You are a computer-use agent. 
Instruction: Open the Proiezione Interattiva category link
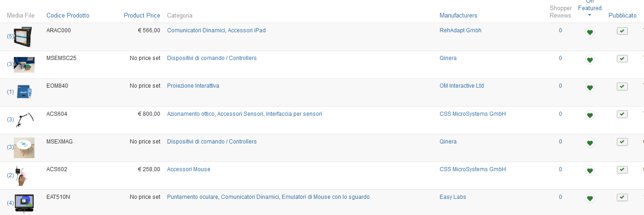point(193,86)
